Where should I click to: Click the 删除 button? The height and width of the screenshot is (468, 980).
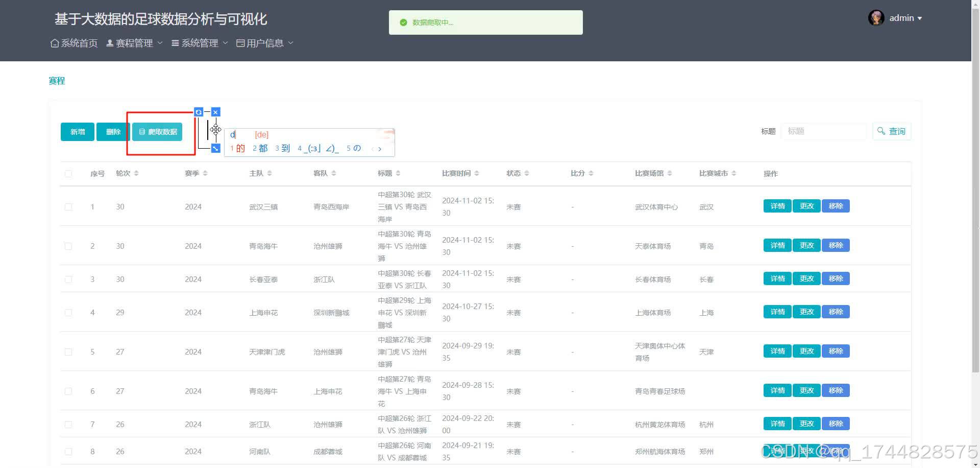[x=113, y=132]
